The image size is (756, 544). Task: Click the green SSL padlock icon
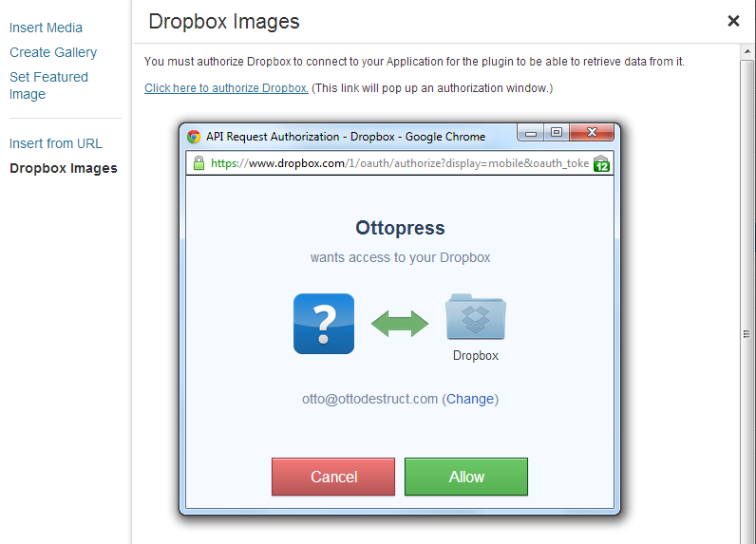[198, 163]
